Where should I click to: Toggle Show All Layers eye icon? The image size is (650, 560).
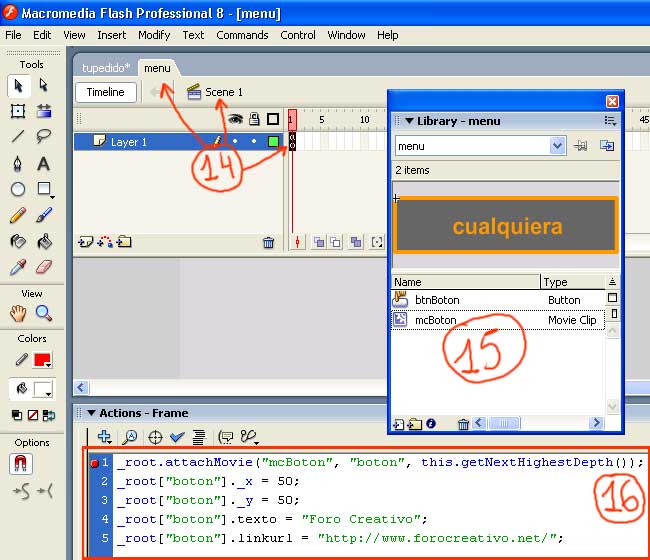click(235, 119)
